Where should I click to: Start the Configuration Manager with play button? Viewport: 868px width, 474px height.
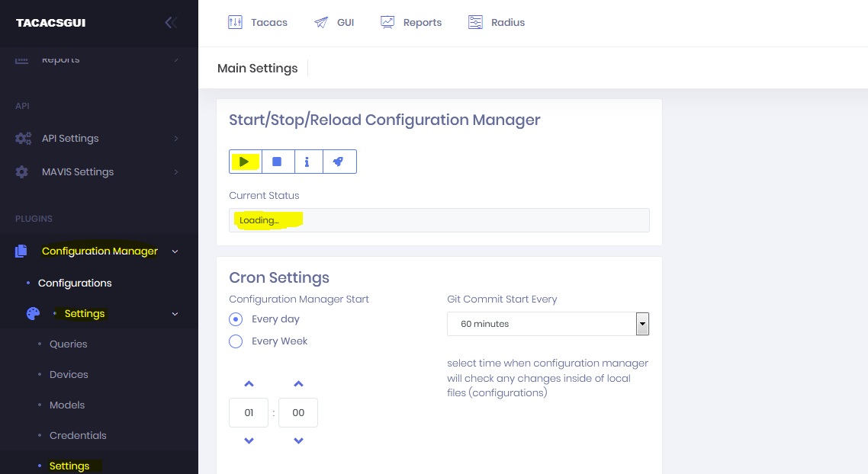[246, 162]
